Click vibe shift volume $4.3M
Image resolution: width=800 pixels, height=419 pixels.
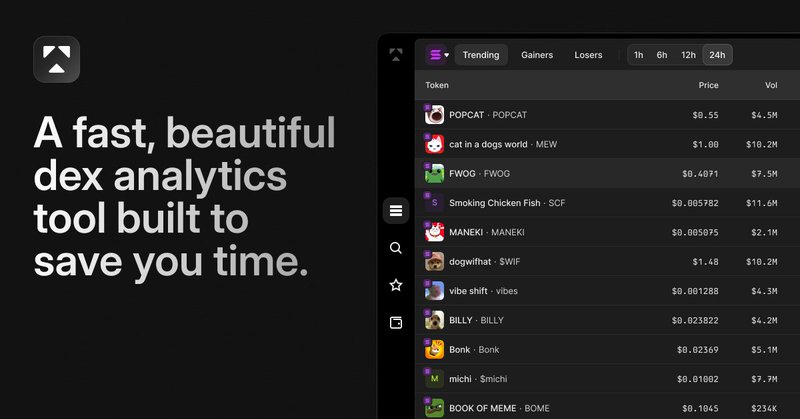pos(764,291)
